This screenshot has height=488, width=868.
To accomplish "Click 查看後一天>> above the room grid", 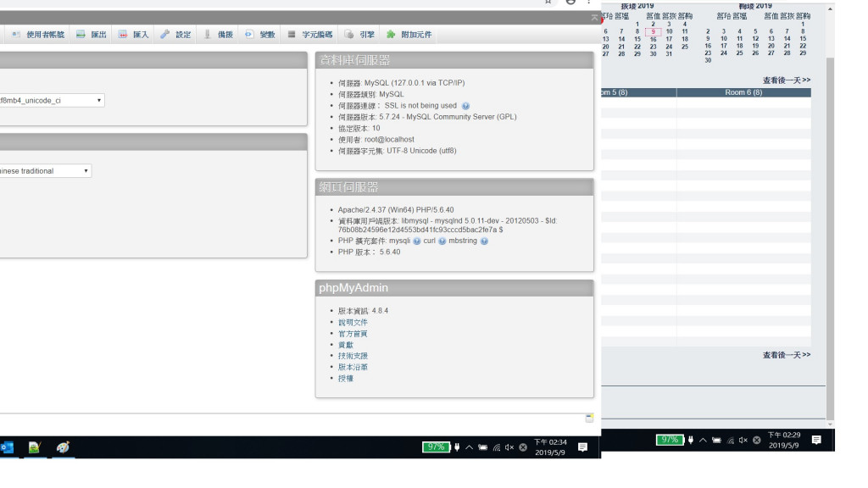I will pos(786,80).
